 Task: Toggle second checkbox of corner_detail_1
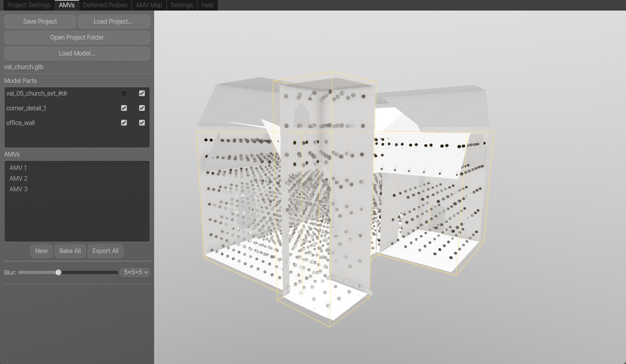coord(142,108)
